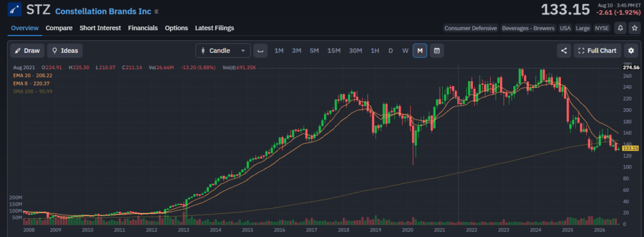Click the STZ company logo icon

tap(15, 9)
